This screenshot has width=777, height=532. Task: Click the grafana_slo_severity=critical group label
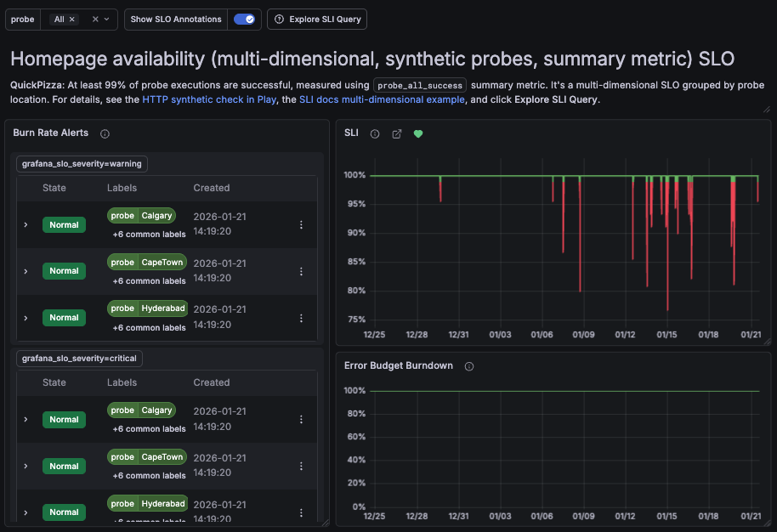click(80, 359)
